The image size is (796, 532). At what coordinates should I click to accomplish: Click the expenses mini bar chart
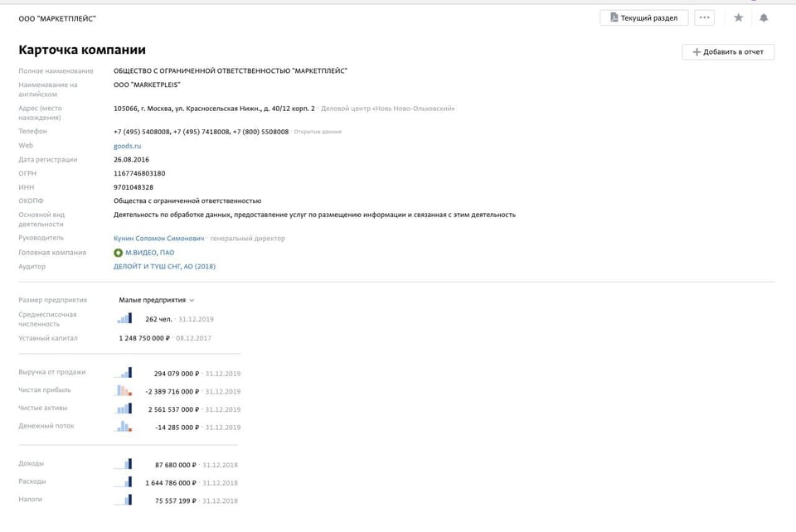tap(124, 482)
